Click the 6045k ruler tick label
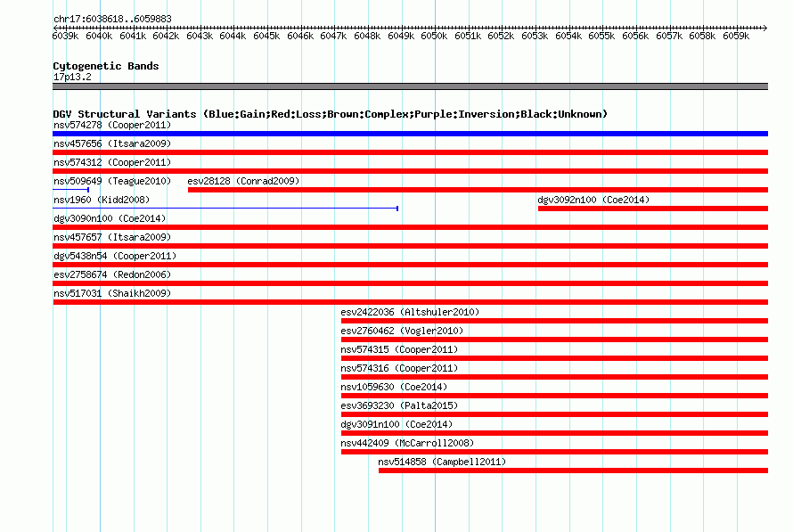The width and height of the screenshot is (793, 532). click(266, 36)
